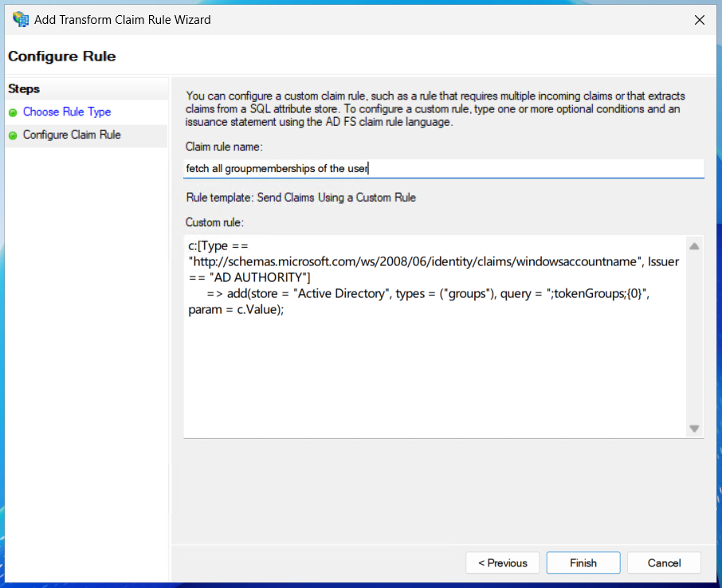722x588 pixels.
Task: Click inside the Custom rule text area
Action: coord(434,336)
